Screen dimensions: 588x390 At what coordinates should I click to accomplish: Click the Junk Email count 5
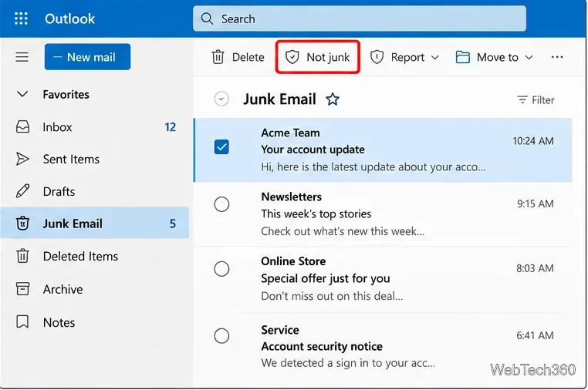pyautogui.click(x=173, y=224)
